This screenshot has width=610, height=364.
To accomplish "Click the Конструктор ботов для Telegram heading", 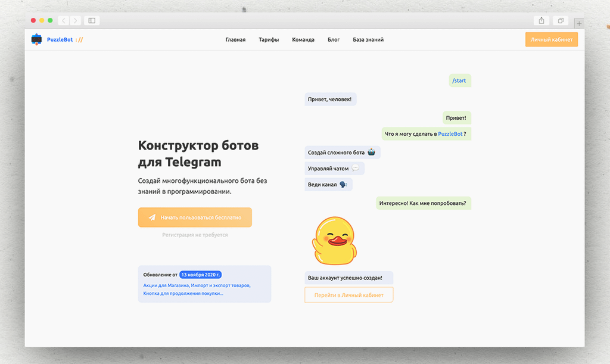I will pos(198,153).
